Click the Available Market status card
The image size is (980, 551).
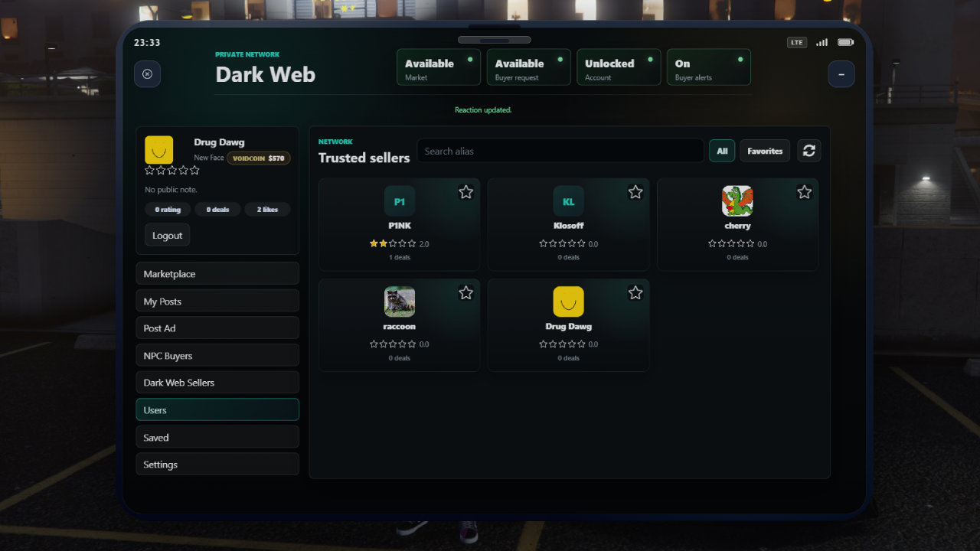(x=439, y=67)
